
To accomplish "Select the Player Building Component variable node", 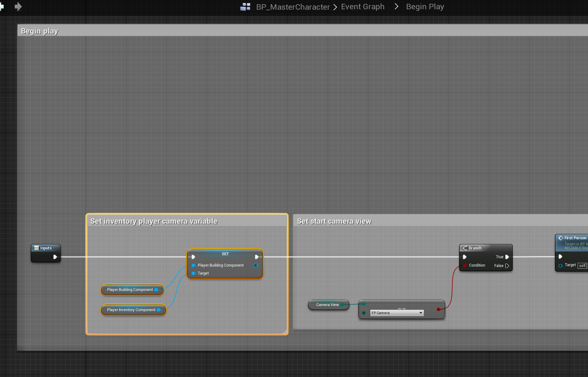I will 129,290.
